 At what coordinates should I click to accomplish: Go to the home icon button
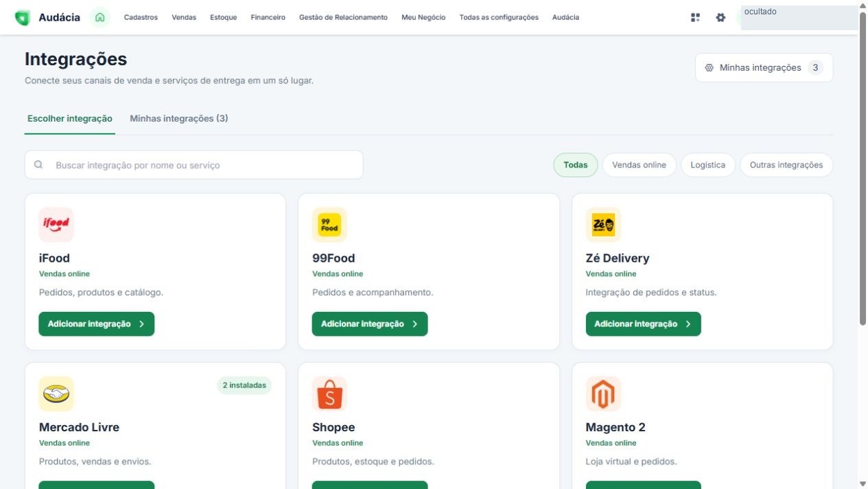pyautogui.click(x=100, y=18)
